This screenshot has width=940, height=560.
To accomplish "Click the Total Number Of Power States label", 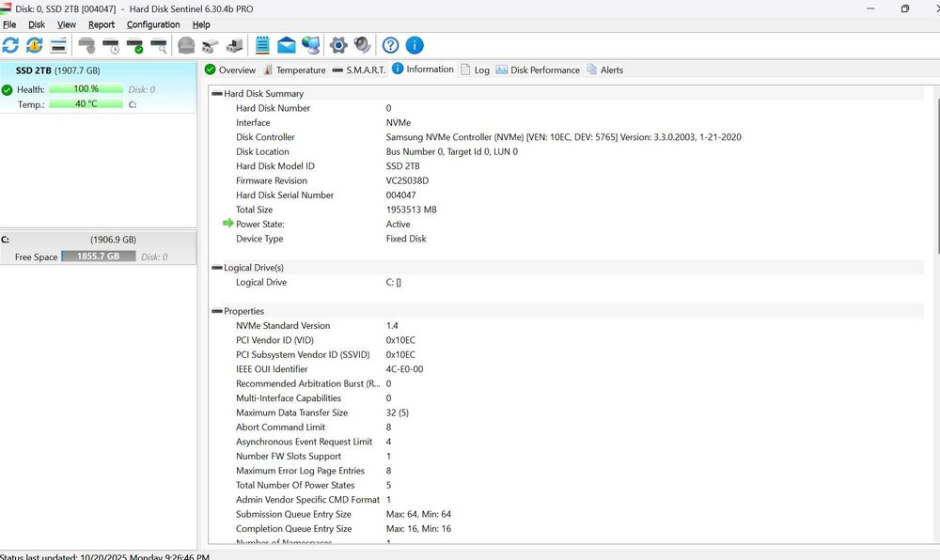I will point(295,485).
